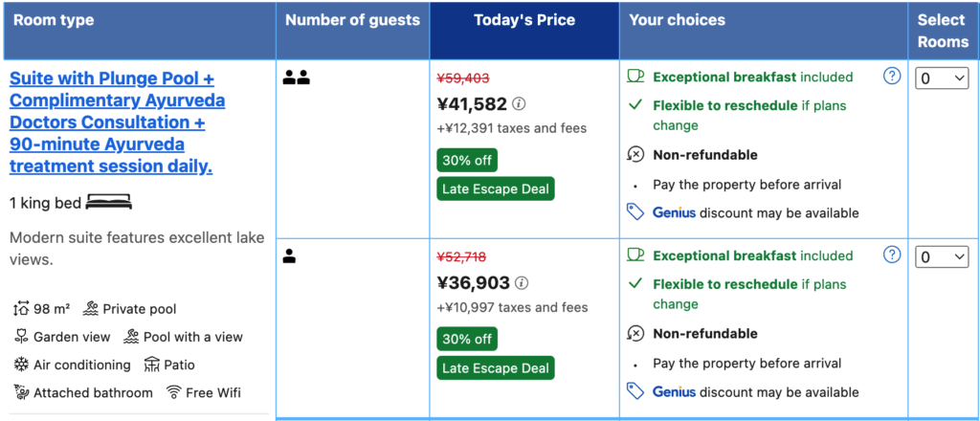This screenshot has height=421, width=980.
Task: Click the Today's Price column header
Action: (x=524, y=20)
